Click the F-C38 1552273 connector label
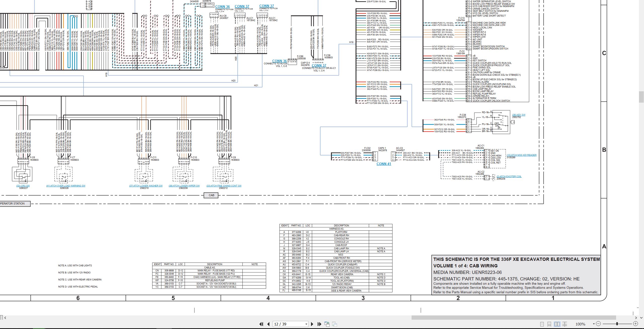 (x=462, y=116)
